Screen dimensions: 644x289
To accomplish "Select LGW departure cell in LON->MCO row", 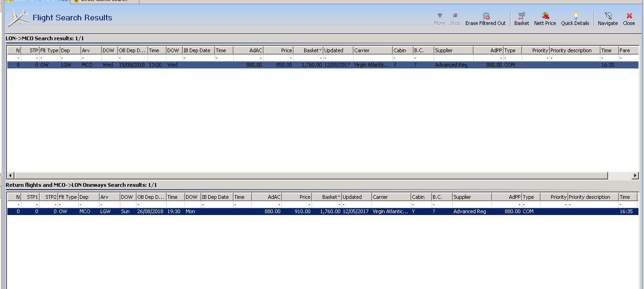I will (x=70, y=65).
